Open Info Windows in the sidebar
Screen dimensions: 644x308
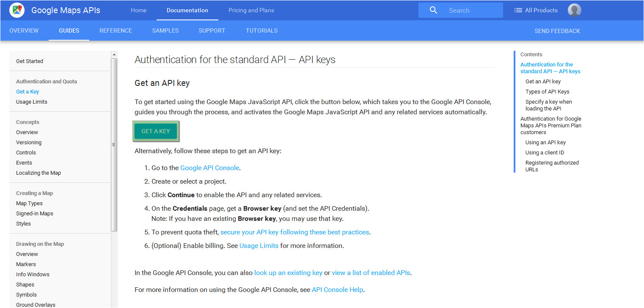pyautogui.click(x=33, y=275)
